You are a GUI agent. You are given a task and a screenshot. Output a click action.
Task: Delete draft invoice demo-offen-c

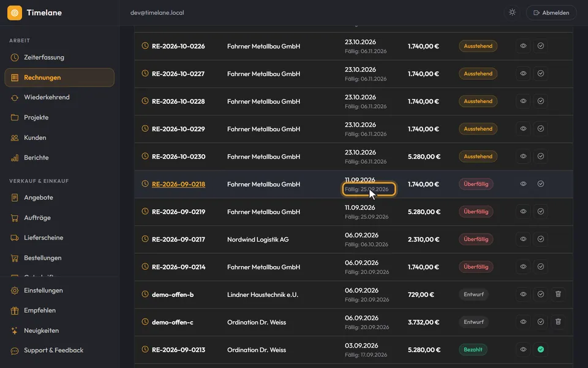pyautogui.click(x=559, y=322)
